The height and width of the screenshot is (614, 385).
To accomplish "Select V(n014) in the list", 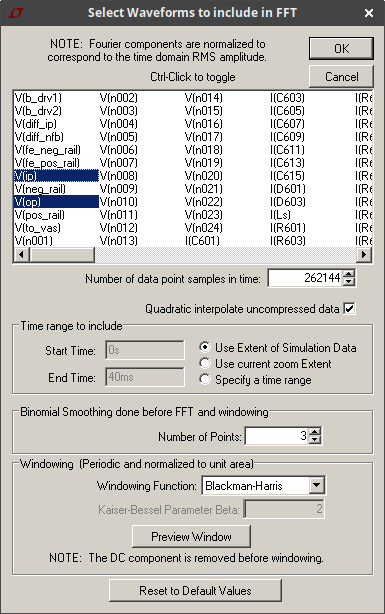I will (204, 98).
